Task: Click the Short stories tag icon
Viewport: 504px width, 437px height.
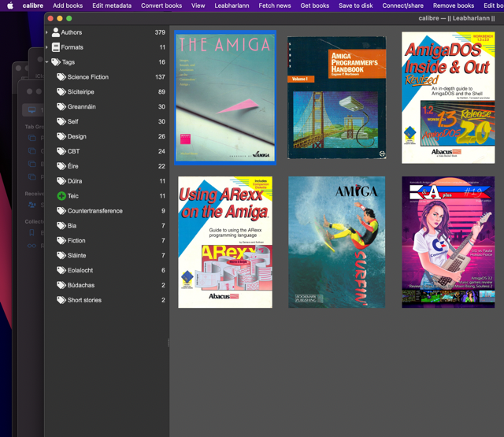Action: (x=61, y=300)
